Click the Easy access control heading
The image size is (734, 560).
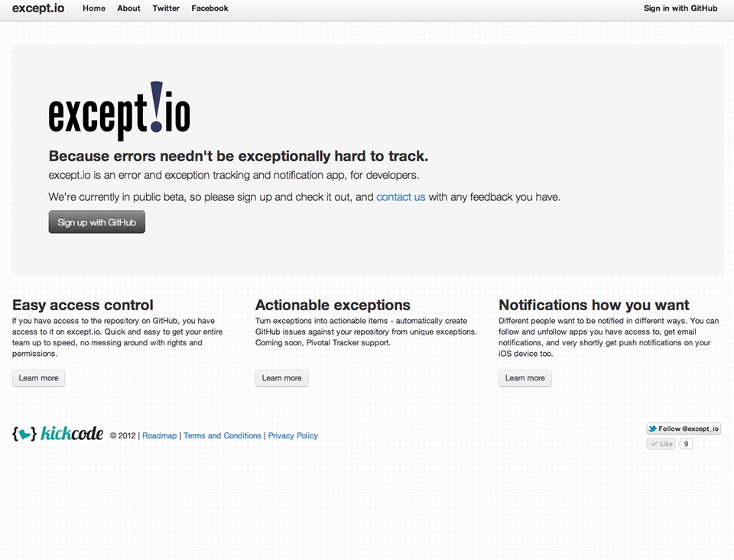(x=83, y=305)
